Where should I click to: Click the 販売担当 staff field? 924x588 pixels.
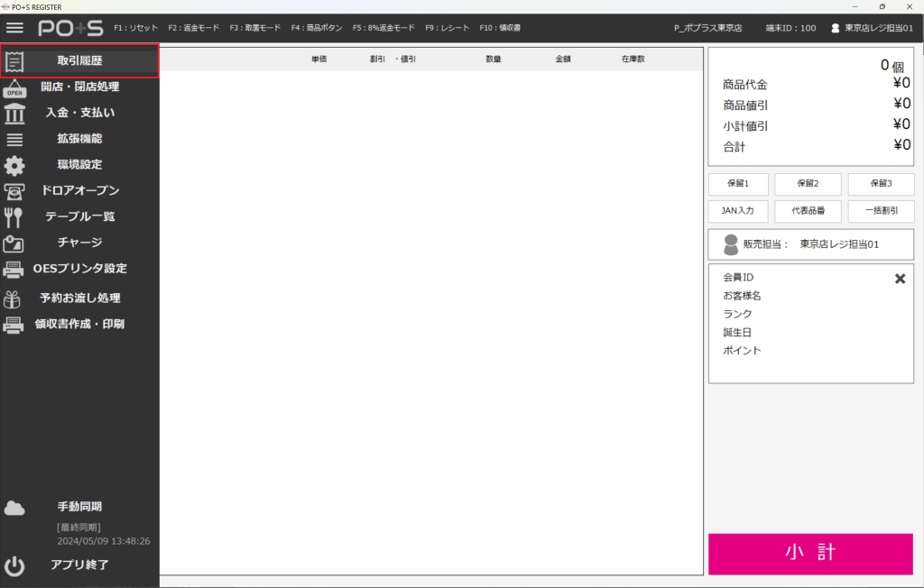pos(811,244)
